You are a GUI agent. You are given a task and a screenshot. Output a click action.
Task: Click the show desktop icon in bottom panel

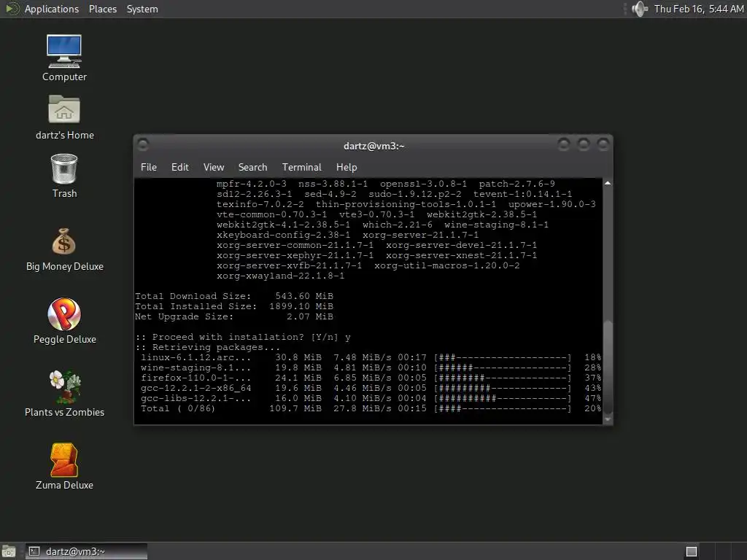(x=9, y=551)
